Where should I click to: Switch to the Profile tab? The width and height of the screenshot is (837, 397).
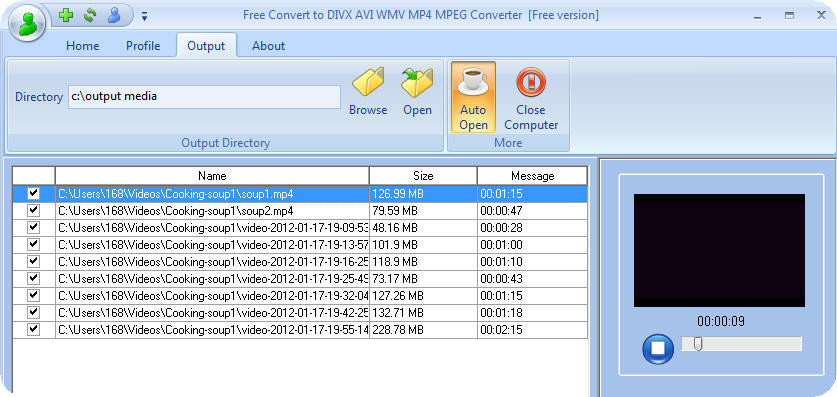143,46
